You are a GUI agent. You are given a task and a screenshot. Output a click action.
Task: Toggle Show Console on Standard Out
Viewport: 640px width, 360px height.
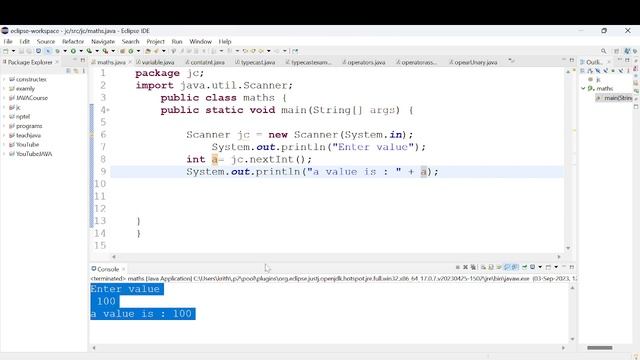point(507,267)
